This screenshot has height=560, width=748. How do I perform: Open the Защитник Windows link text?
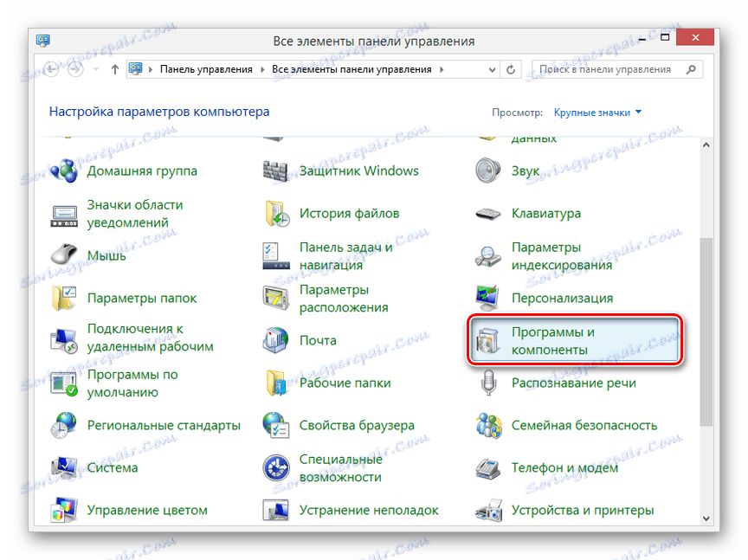click(x=358, y=171)
